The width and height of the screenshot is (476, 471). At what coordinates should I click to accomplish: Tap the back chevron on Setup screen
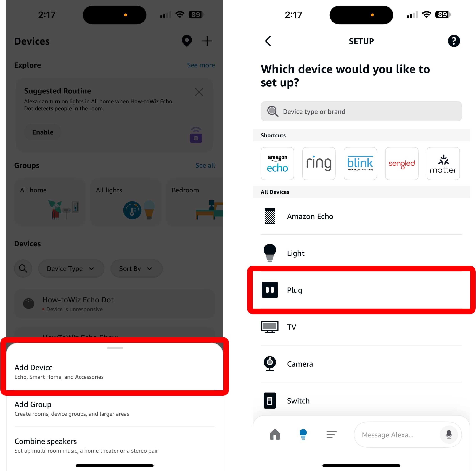click(x=268, y=41)
